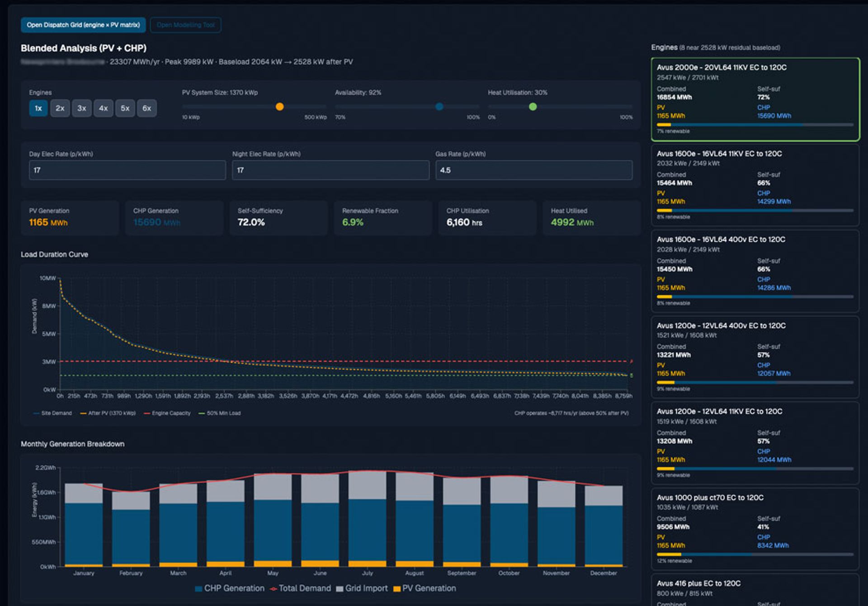Click the PV System Size slider handle
This screenshot has height=606, width=868.
click(x=280, y=107)
